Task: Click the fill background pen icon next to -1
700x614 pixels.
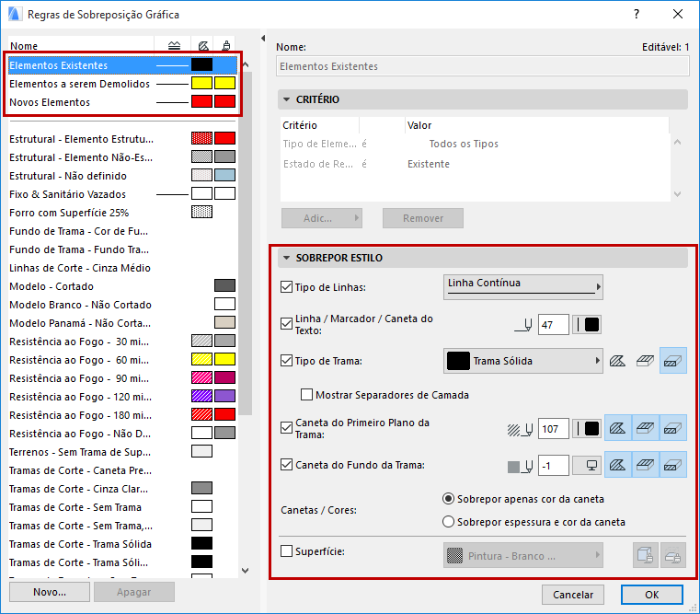Action: 520,467
